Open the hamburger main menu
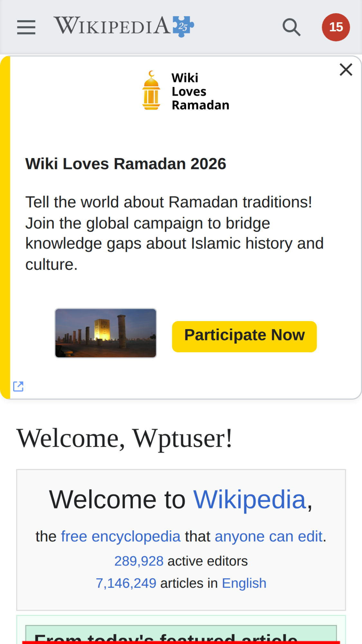 click(x=26, y=27)
